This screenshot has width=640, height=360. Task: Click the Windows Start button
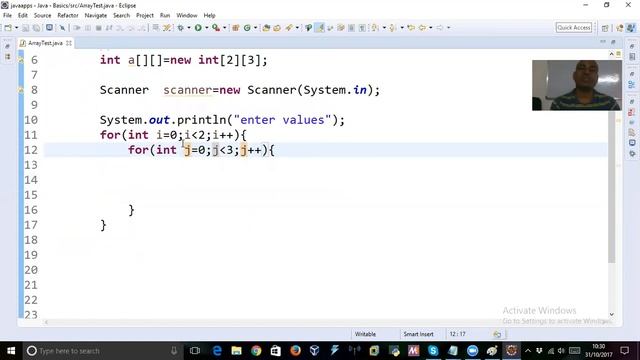pos(11,351)
